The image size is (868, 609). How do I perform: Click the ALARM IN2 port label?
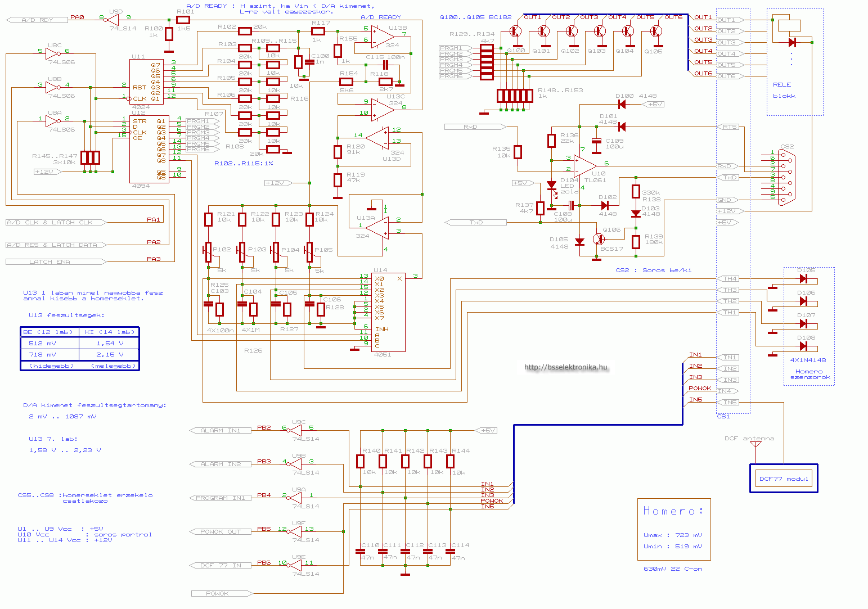pyautogui.click(x=219, y=464)
